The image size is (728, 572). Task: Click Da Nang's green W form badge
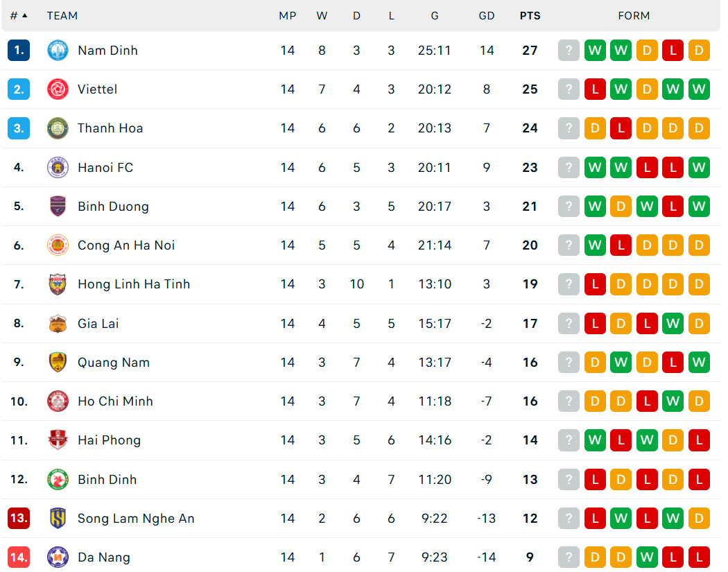647,557
